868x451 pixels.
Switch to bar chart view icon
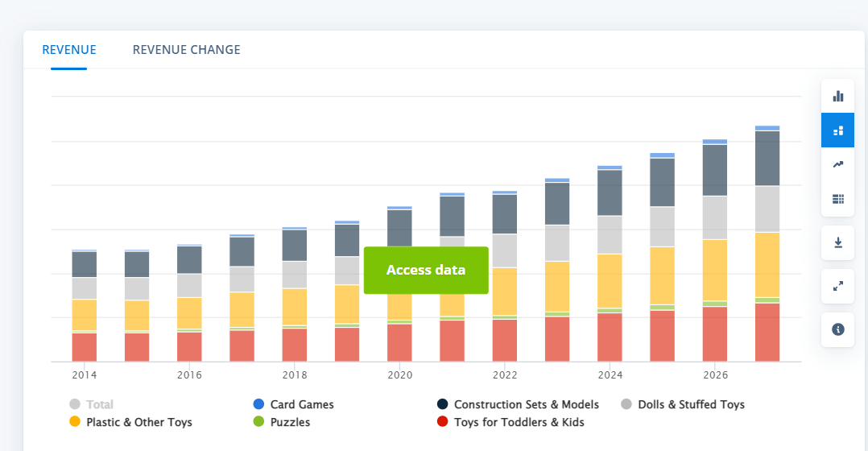[x=837, y=97]
